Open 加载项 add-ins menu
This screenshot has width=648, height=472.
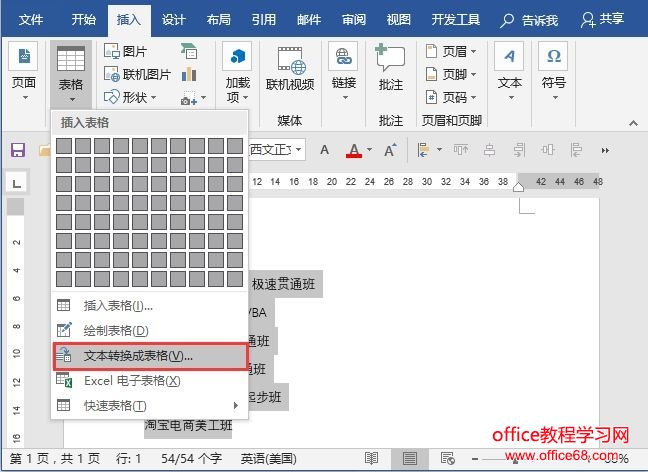[238, 72]
